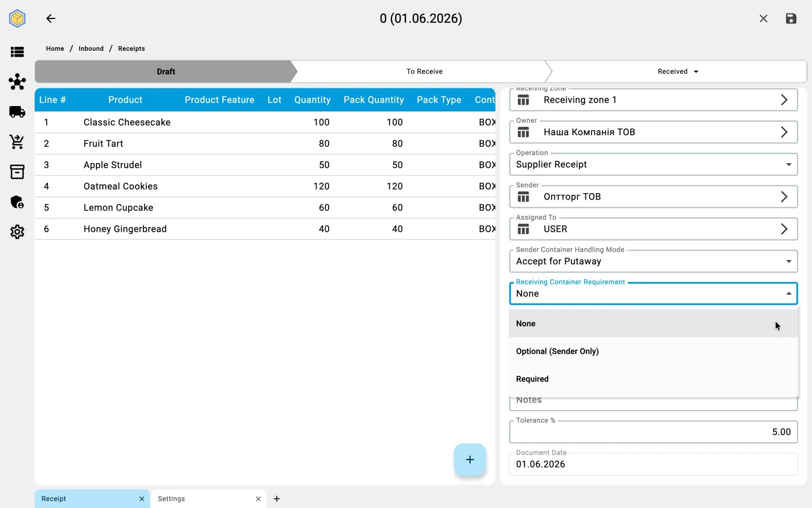Image resolution: width=812 pixels, height=508 pixels.
Task: Open Receiving zone 1 chevron
Action: coord(784,100)
